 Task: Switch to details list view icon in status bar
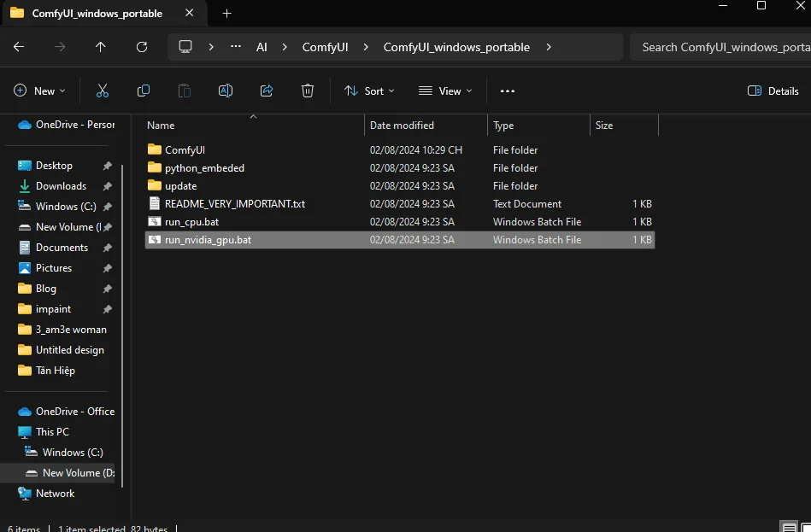pyautogui.click(x=789, y=527)
